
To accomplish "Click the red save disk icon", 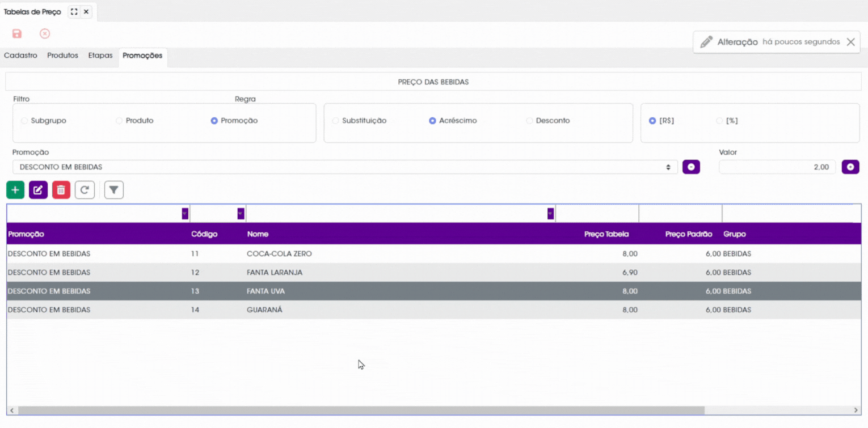I will point(17,33).
